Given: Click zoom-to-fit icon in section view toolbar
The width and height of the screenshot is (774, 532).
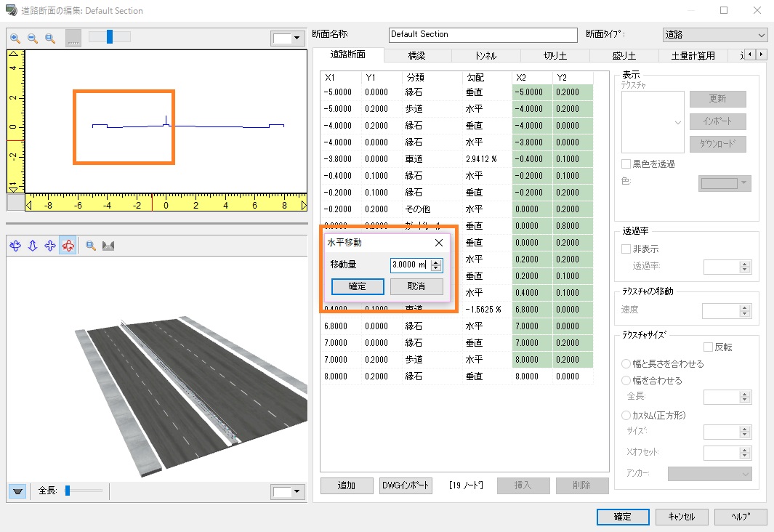Looking at the screenshot, I should 50,38.
